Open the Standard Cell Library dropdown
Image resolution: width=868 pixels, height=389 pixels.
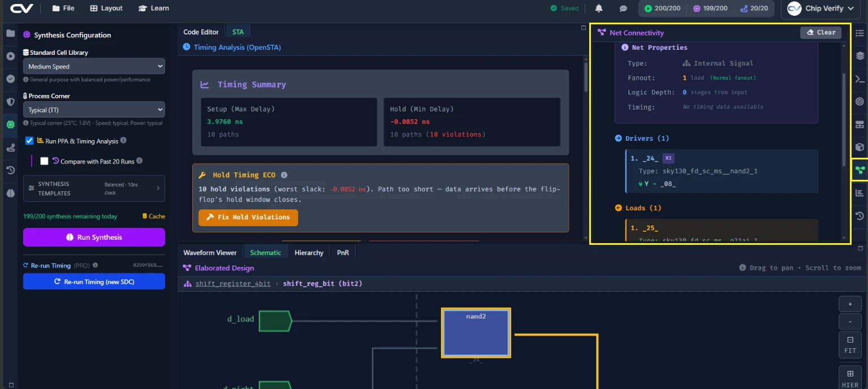(x=94, y=66)
